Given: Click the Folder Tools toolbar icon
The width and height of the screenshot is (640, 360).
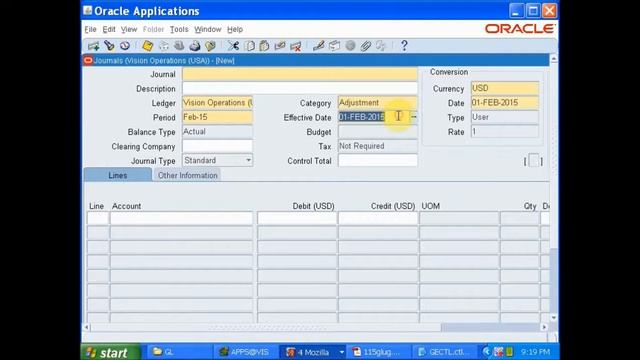Looking at the screenshot, I should [x=381, y=46].
